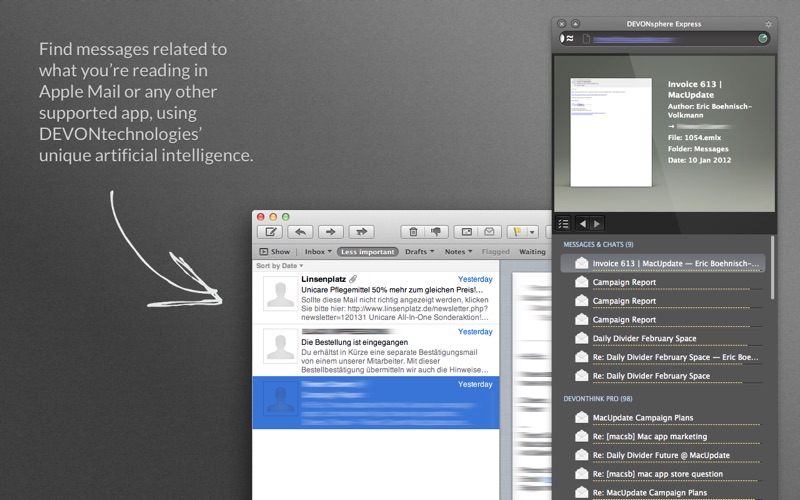Click the paperclip attachment icon beside Linsenplatz
The image size is (800, 500).
tap(353, 279)
